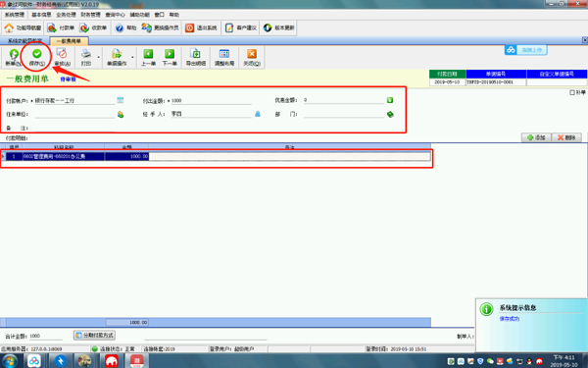Screen dimensions: 588x368
Task: Open the QQ penguin tray icon
Action: pyautogui.click(x=529, y=361)
